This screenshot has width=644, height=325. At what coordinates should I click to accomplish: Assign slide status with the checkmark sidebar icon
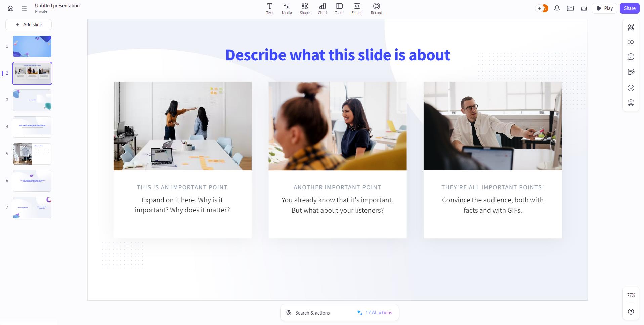[631, 88]
